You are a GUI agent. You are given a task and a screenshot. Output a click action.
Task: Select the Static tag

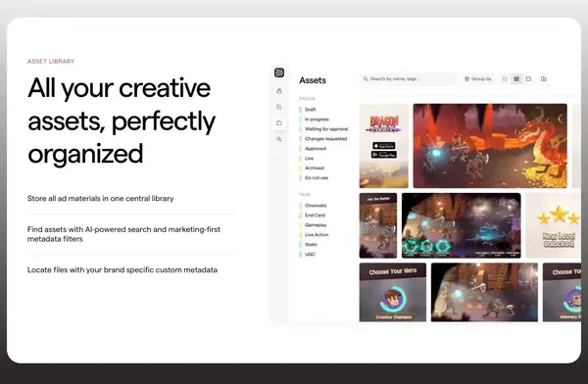pos(309,245)
